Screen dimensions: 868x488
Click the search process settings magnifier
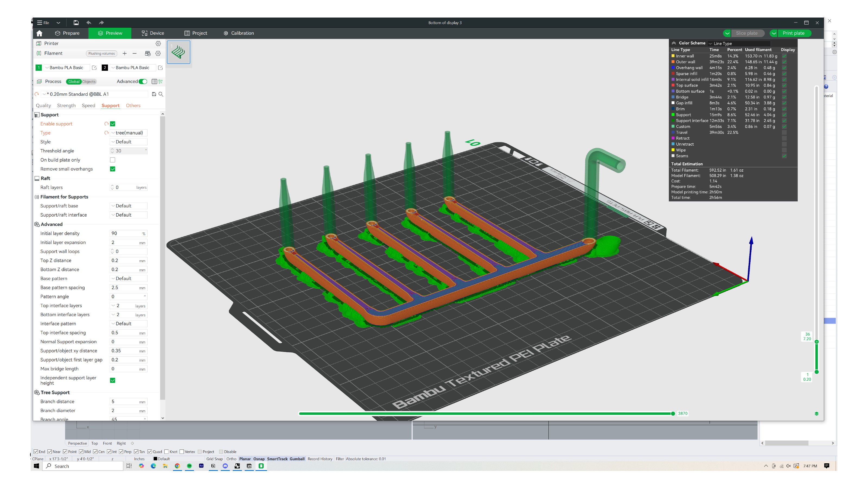[161, 94]
